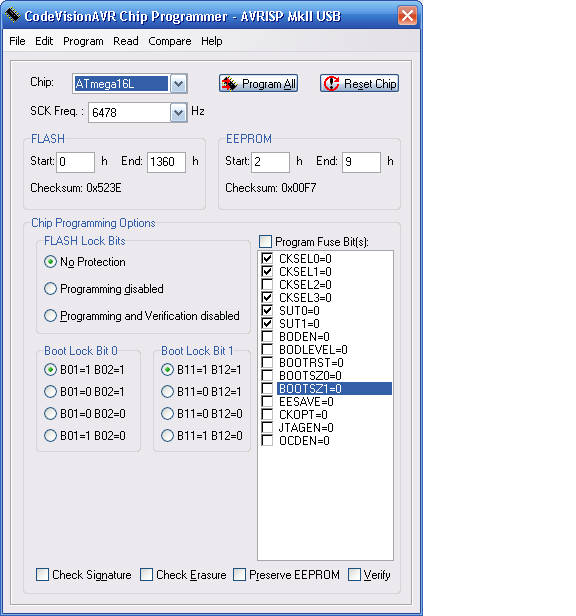Uncheck the CKSEL3=0 fuse bit
The image size is (576, 616).
click(267, 297)
